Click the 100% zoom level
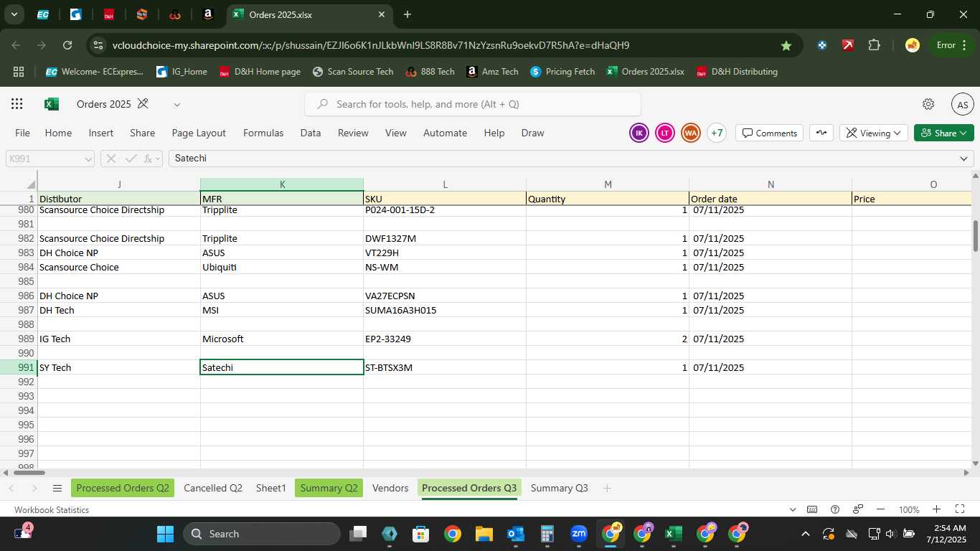The width and height of the screenshot is (980, 551). tap(909, 509)
